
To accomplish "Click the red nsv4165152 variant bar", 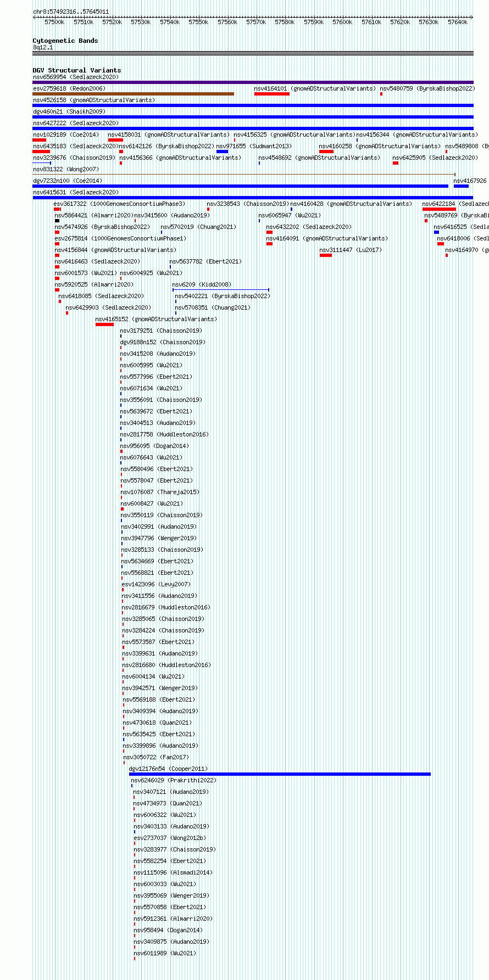I will pyautogui.click(x=104, y=324).
